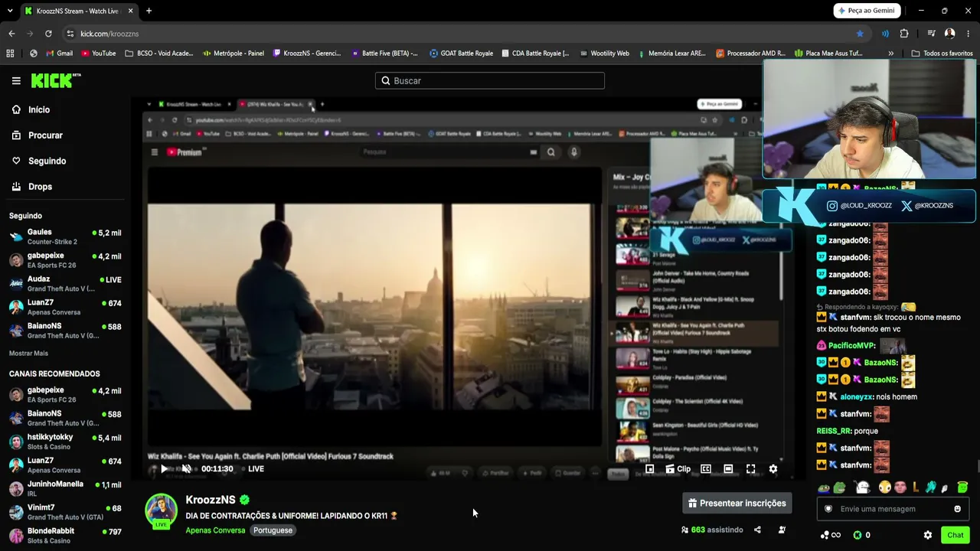Open the channel points bubbles icon
This screenshot has height=551, width=980.
point(825,536)
